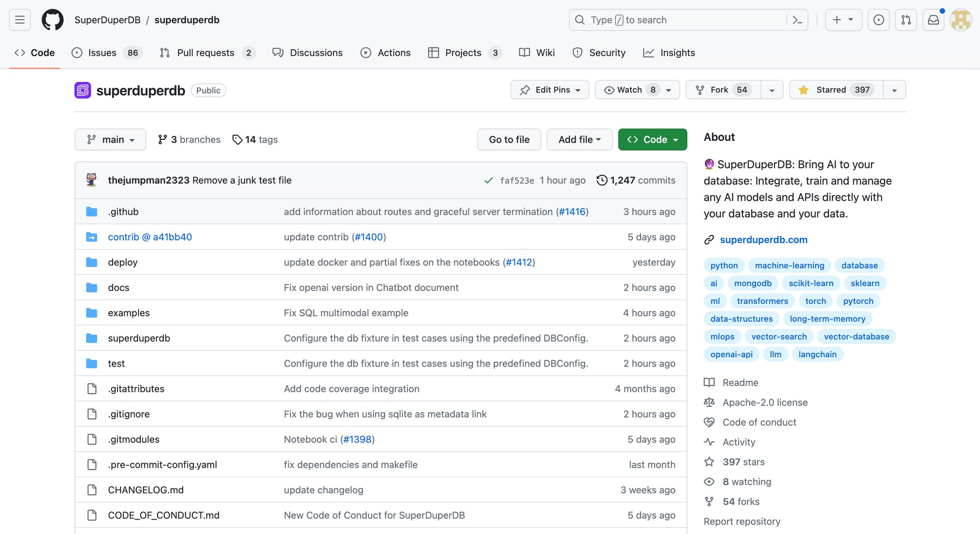Click the branches fork icon
The height and width of the screenshot is (534, 980).
tap(163, 139)
